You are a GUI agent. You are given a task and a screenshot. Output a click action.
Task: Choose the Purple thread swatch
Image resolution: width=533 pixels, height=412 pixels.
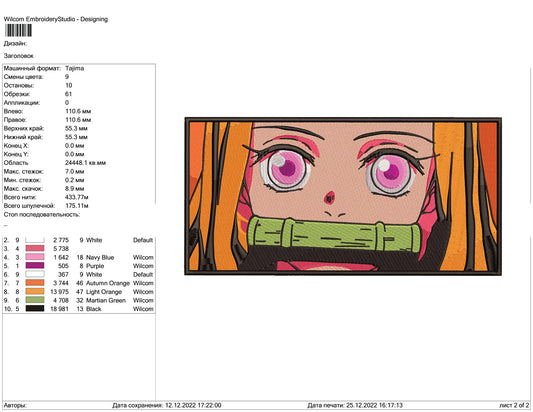[x=35, y=266]
